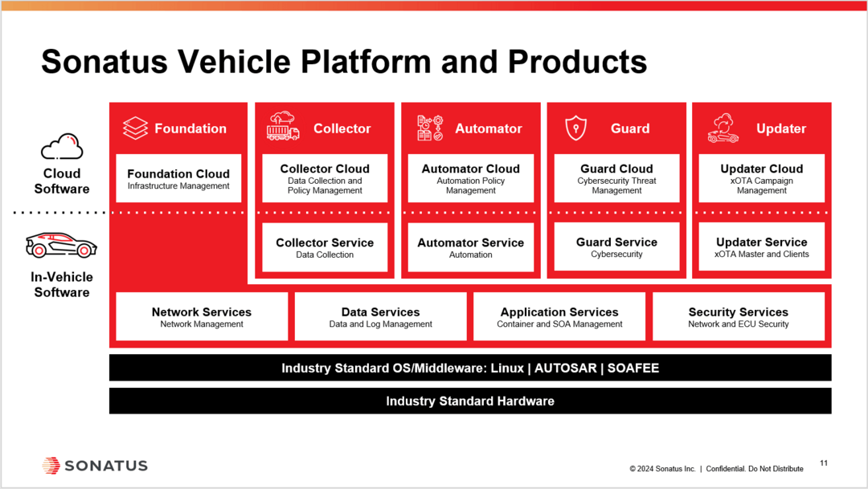
Task: Click the Automator workflow icon
Action: click(430, 128)
